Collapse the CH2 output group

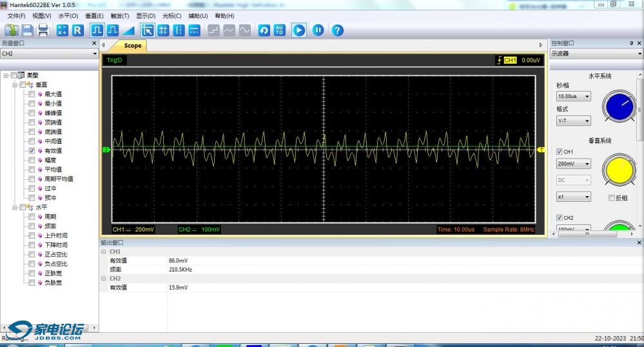(x=104, y=279)
